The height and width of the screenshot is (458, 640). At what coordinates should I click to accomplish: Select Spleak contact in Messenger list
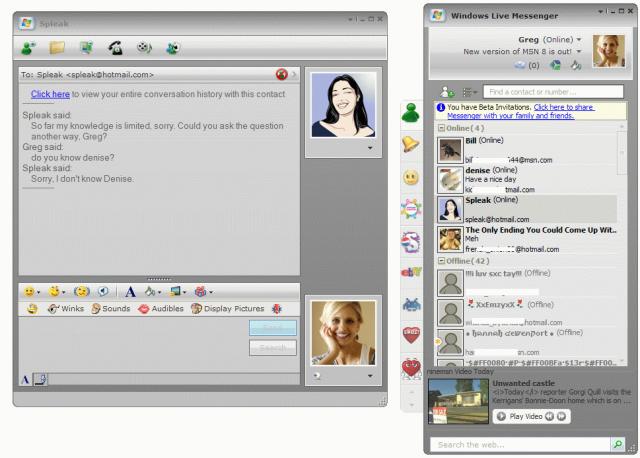(527, 209)
